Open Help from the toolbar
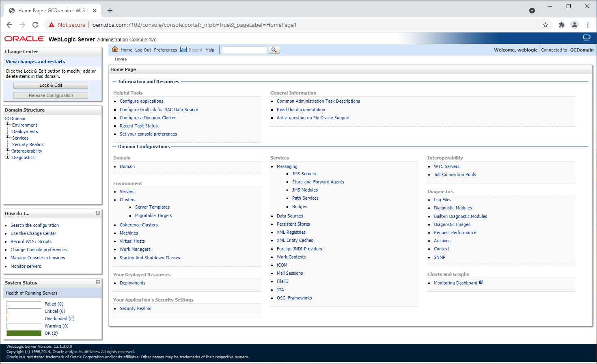 (209, 50)
